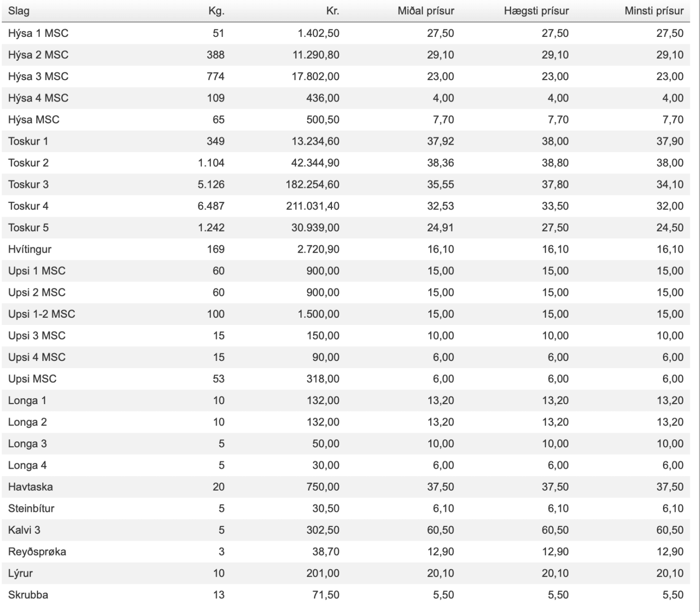Click the Minsti prísur column header
700x612 pixels.
[654, 11]
